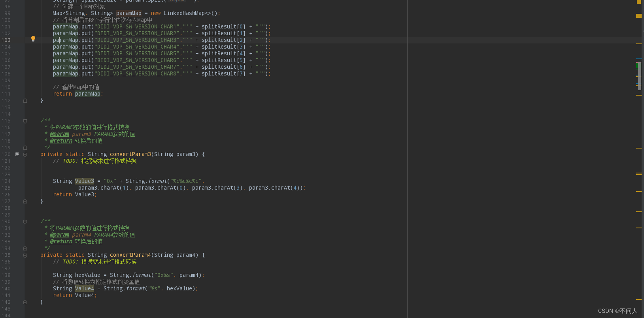Collapse convertParam3 method at line 120

[25, 154]
